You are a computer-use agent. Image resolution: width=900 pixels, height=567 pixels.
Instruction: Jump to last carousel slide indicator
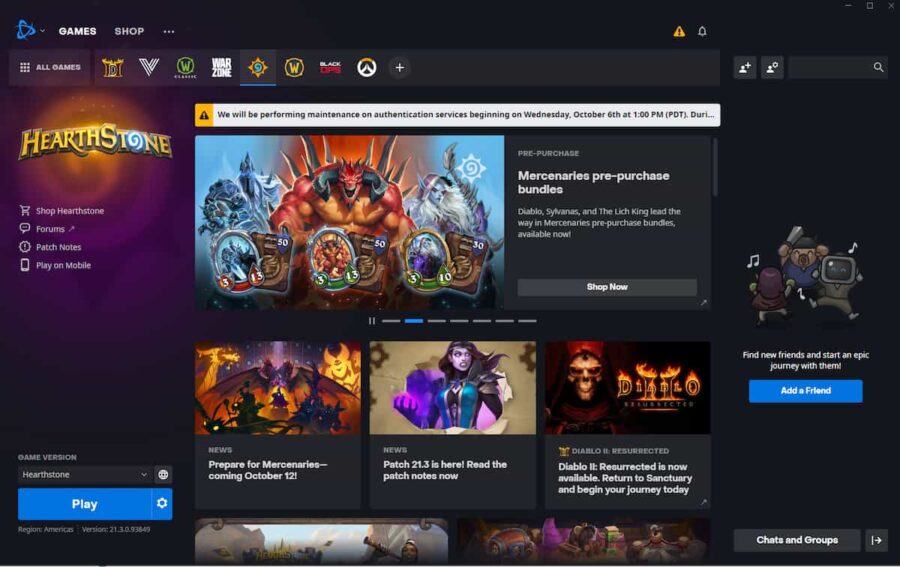click(x=527, y=321)
